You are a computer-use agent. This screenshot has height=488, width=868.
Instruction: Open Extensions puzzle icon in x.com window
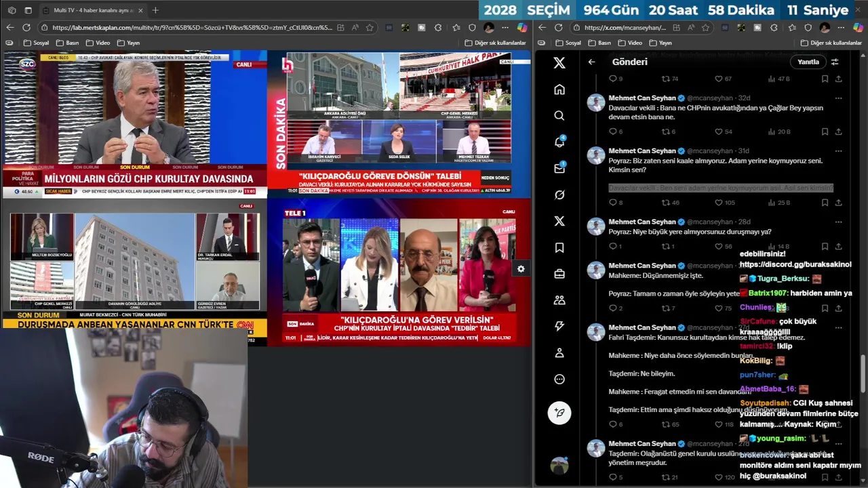coord(774,28)
